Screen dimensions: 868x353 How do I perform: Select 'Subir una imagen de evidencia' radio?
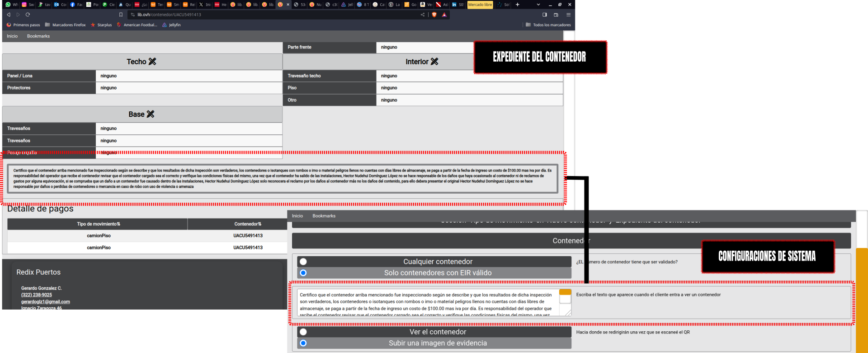pyautogui.click(x=303, y=343)
